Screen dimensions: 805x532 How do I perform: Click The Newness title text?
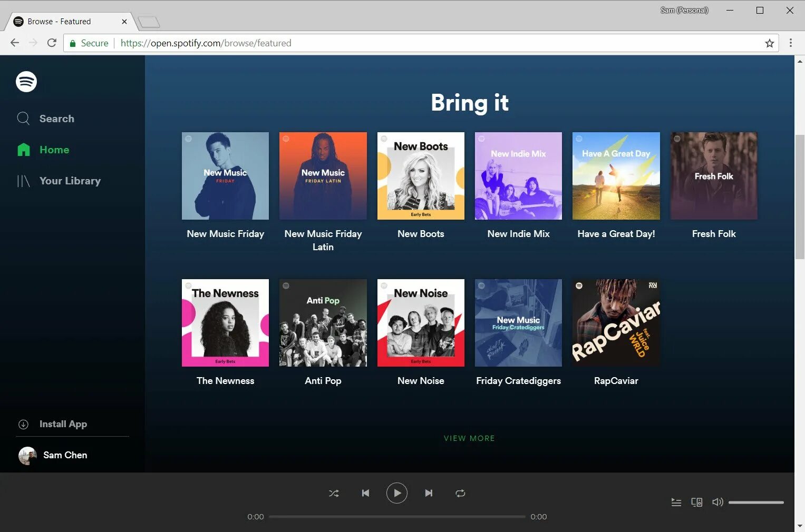click(225, 381)
